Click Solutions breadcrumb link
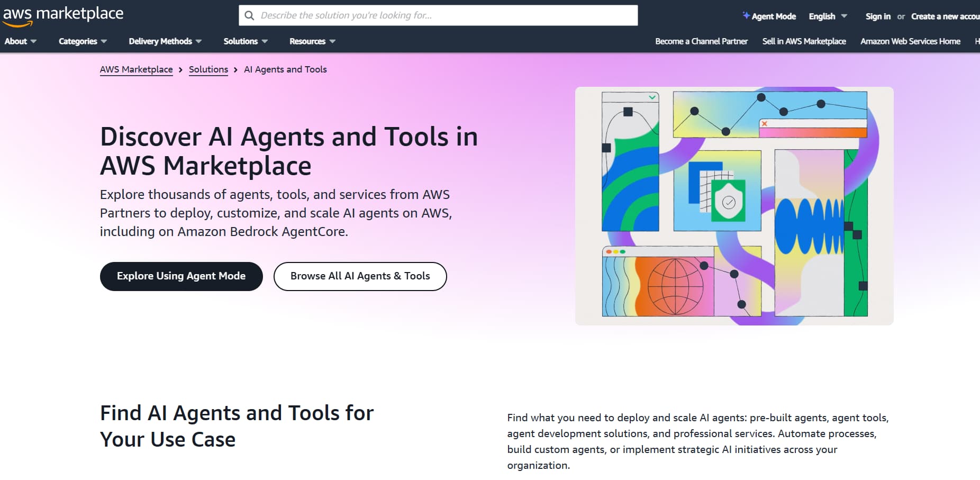 pyautogui.click(x=208, y=69)
